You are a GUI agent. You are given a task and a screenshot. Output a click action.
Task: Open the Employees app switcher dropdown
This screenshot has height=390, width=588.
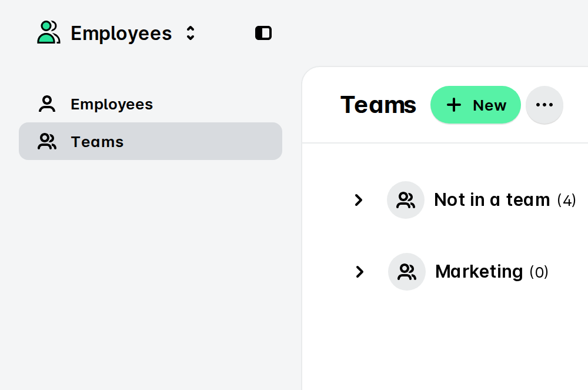pos(191,33)
